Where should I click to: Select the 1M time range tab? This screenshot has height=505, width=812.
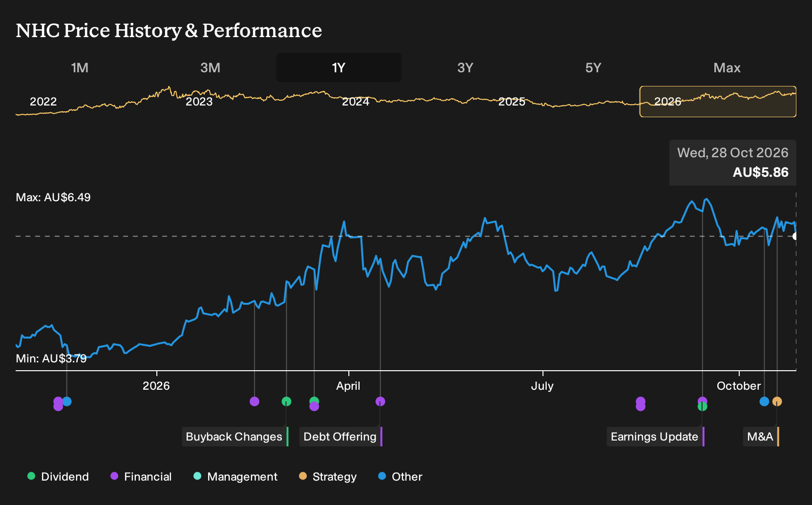80,68
